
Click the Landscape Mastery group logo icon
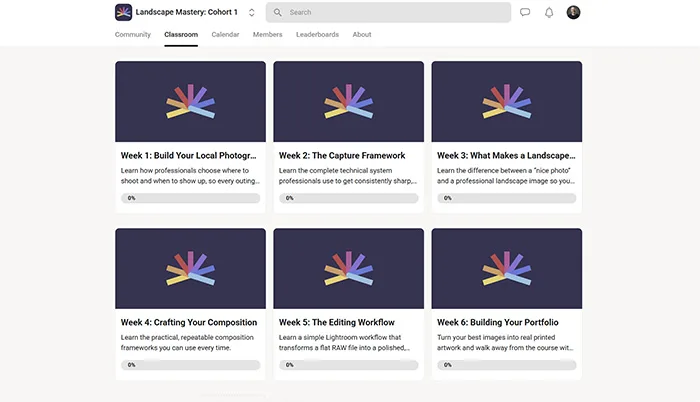(124, 12)
